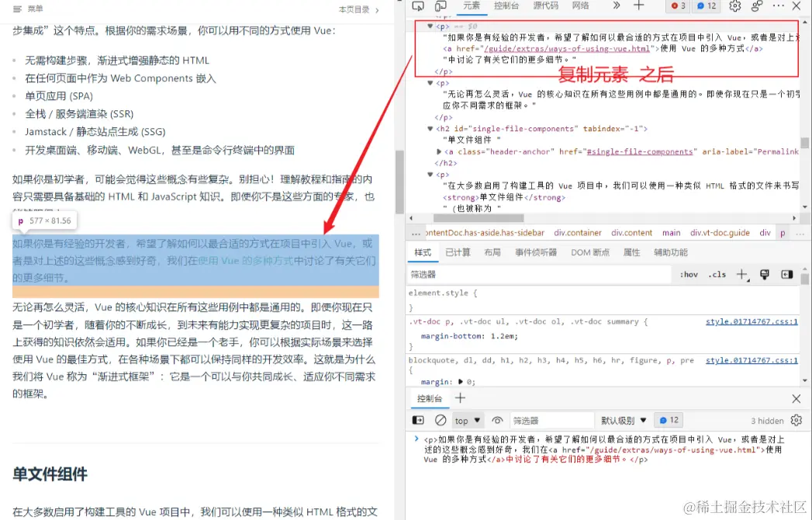
Task: Collapse the <p> node starting 在大多数启用了构建工具
Action: pyautogui.click(x=430, y=174)
